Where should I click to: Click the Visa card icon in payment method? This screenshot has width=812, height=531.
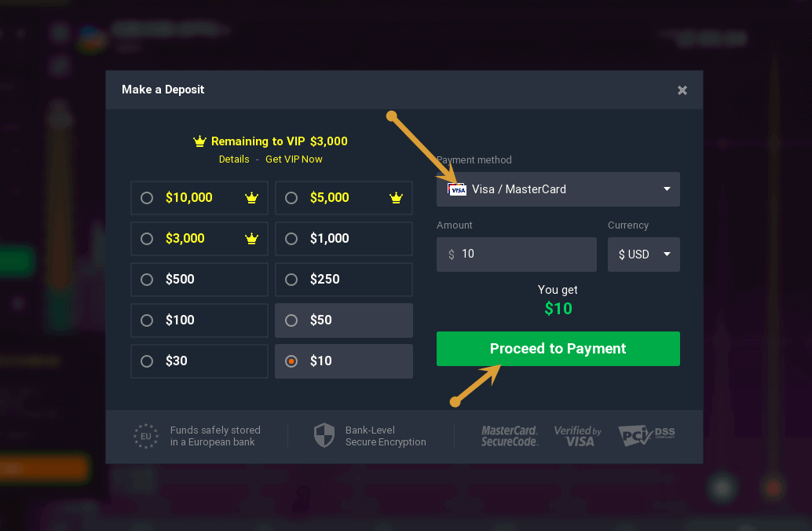pyautogui.click(x=457, y=189)
